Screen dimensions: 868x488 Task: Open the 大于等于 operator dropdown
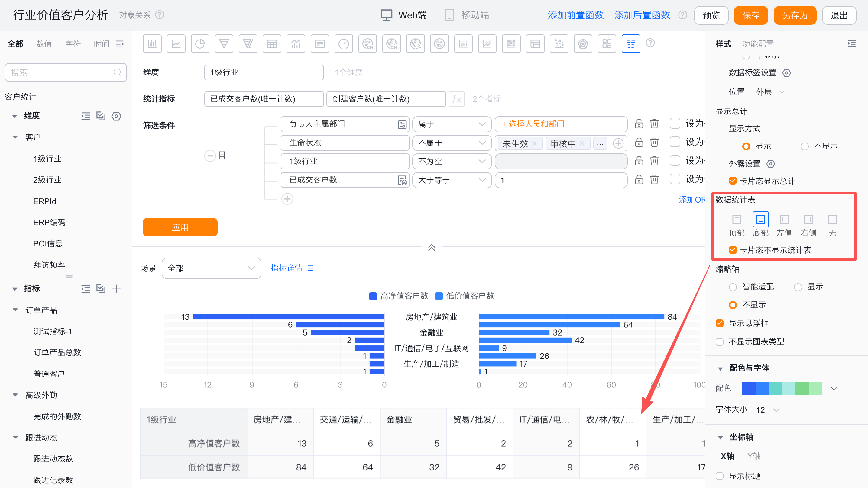click(452, 180)
